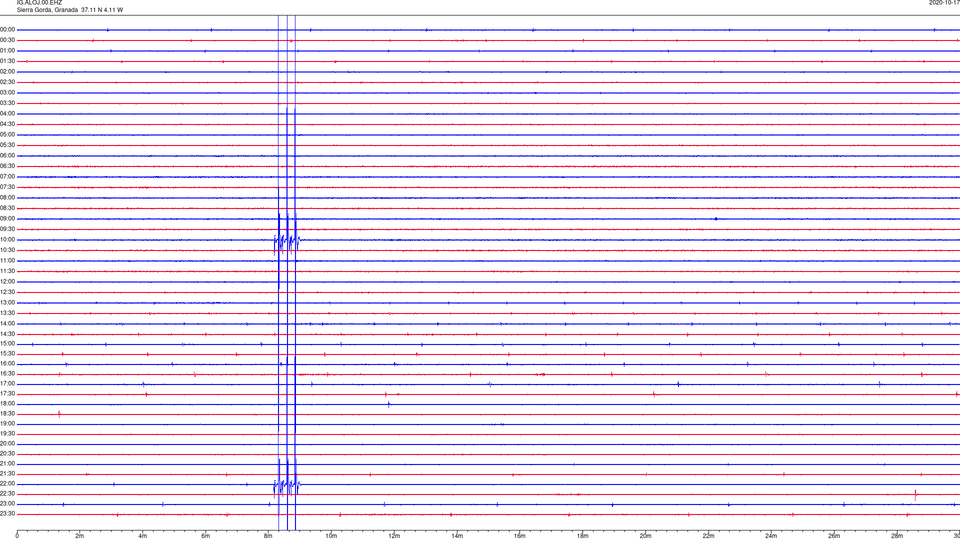Select the 02:00 trace time label

click(7, 72)
